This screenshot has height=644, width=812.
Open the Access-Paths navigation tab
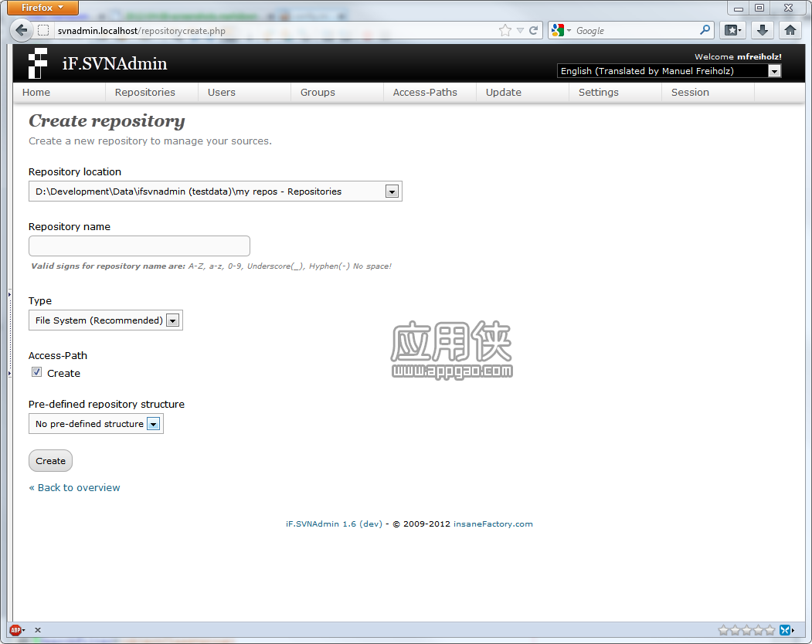click(425, 92)
